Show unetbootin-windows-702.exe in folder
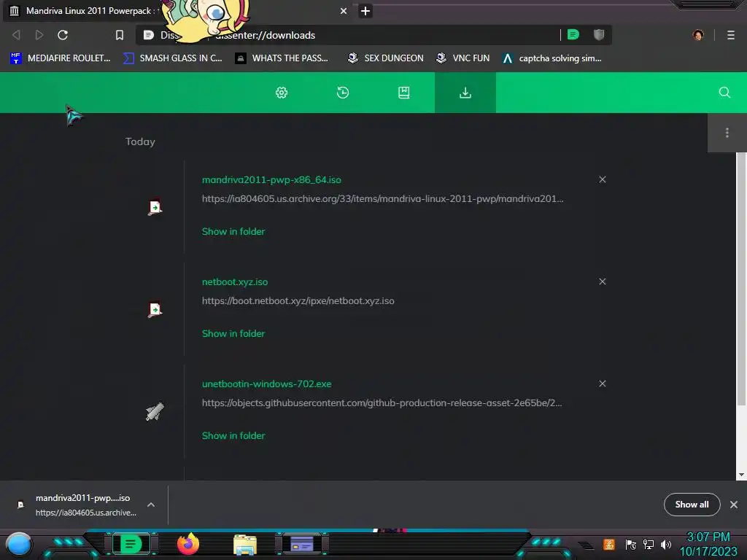This screenshot has width=747, height=560. pyautogui.click(x=233, y=435)
